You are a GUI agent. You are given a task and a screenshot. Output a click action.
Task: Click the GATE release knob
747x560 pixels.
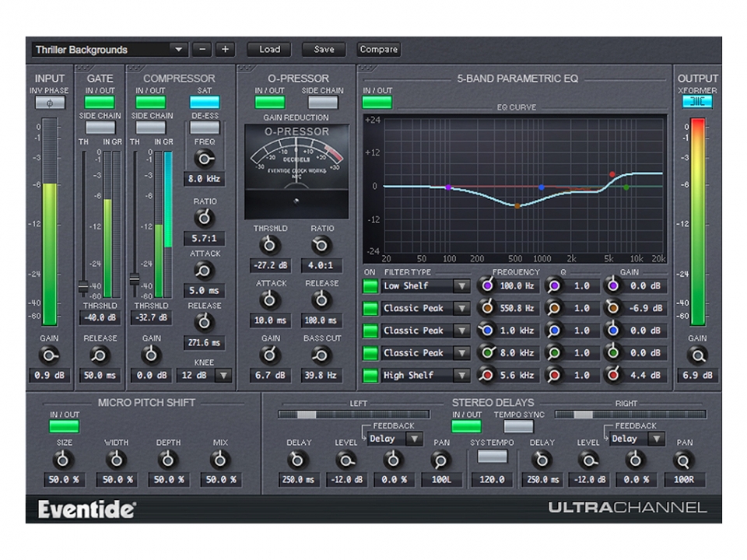[100, 355]
